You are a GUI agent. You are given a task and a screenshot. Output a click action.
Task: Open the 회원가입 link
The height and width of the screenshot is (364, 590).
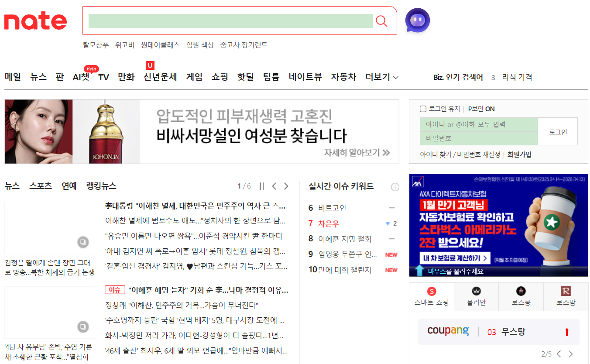(519, 155)
